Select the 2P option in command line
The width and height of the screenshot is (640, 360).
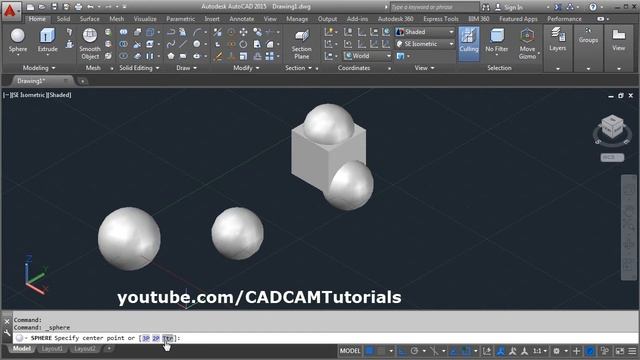156,338
